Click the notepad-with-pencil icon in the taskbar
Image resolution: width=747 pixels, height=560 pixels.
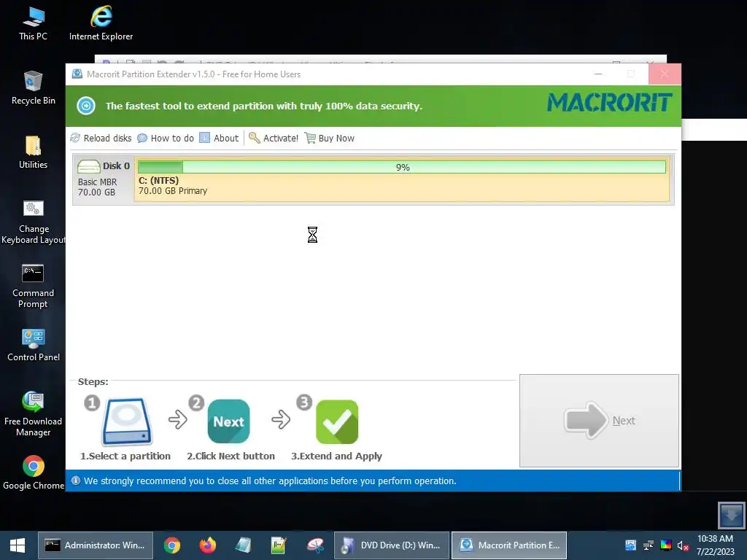(x=278, y=545)
